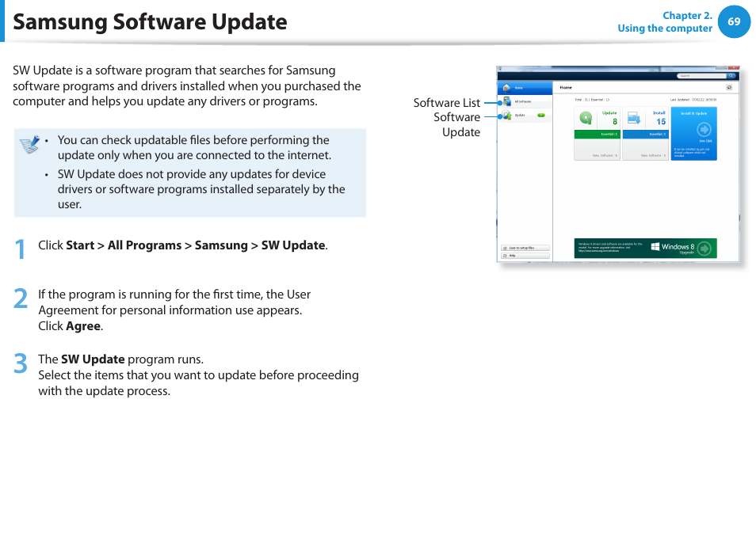Click the green Update disc icon

click(x=586, y=118)
